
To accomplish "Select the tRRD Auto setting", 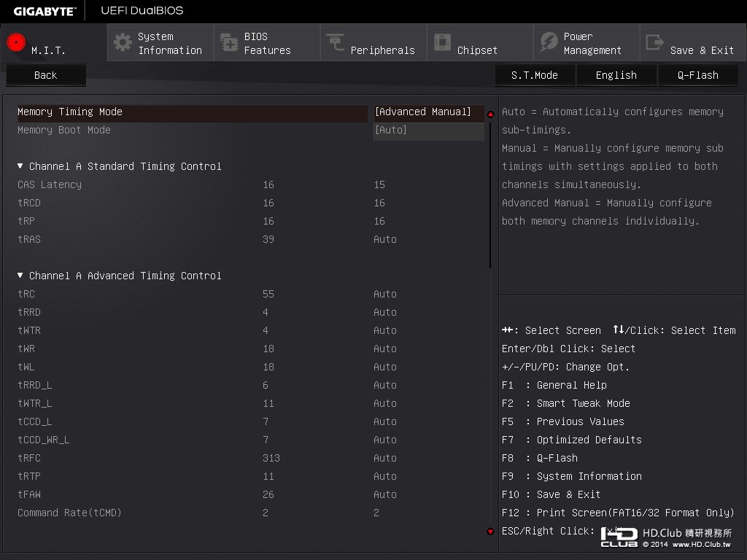I will [x=385, y=312].
